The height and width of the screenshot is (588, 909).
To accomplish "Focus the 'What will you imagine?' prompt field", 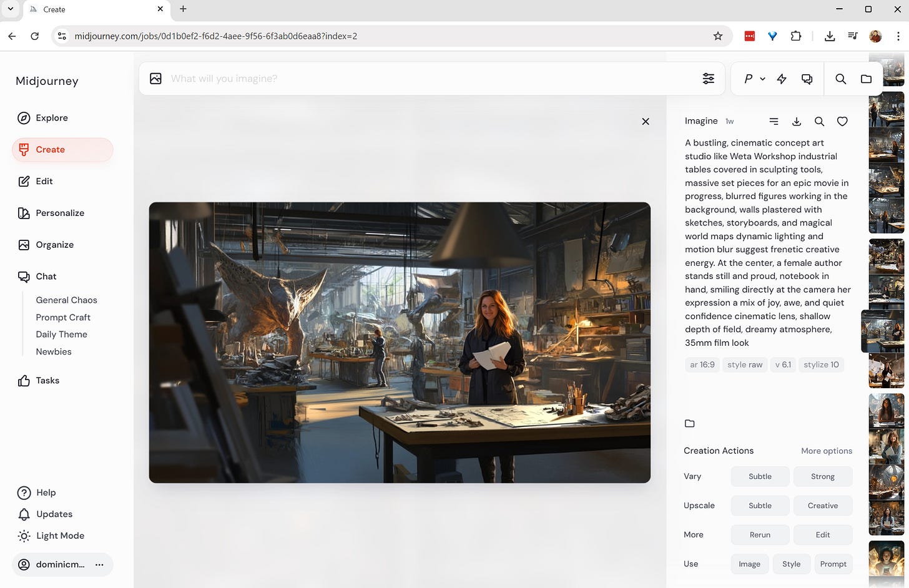I will click(x=431, y=79).
